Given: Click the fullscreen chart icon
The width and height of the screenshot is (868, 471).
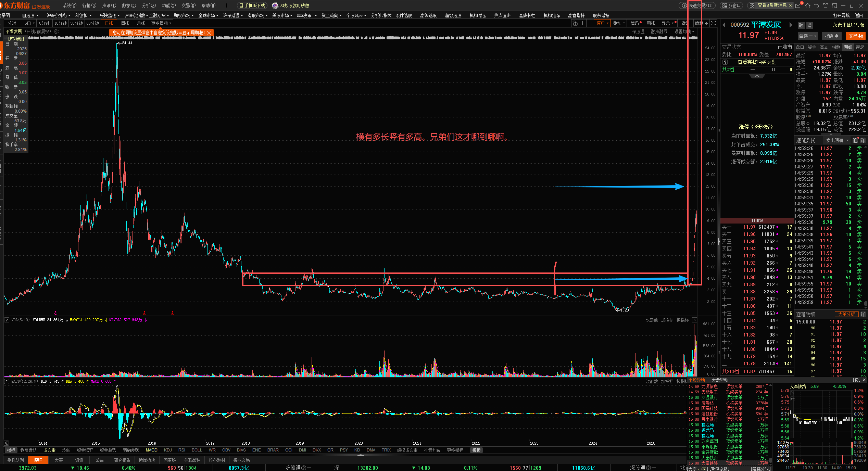Looking at the screenshot, I should 714,23.
